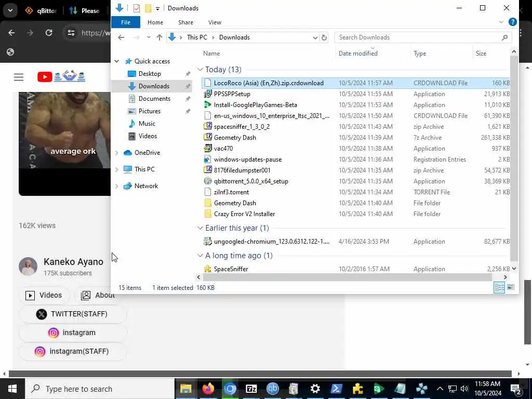Expand the This PC tree node
Screen dimensions: 532x399
[x=117, y=169]
